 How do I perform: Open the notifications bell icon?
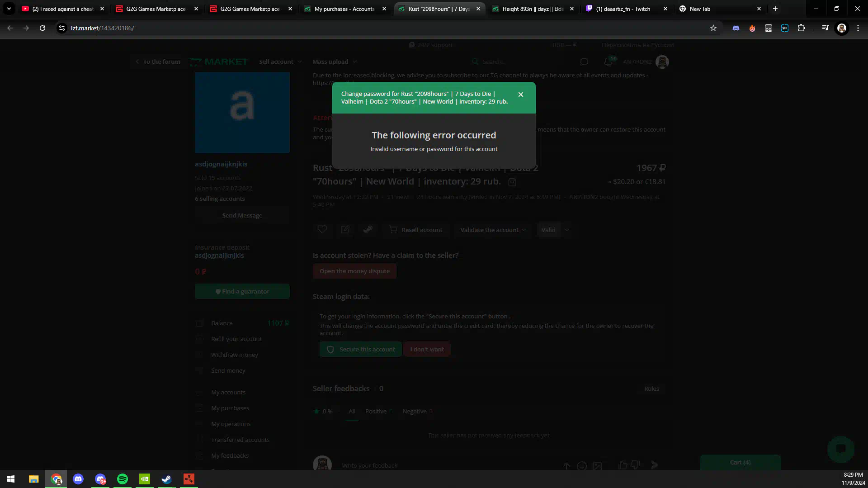[x=609, y=62]
